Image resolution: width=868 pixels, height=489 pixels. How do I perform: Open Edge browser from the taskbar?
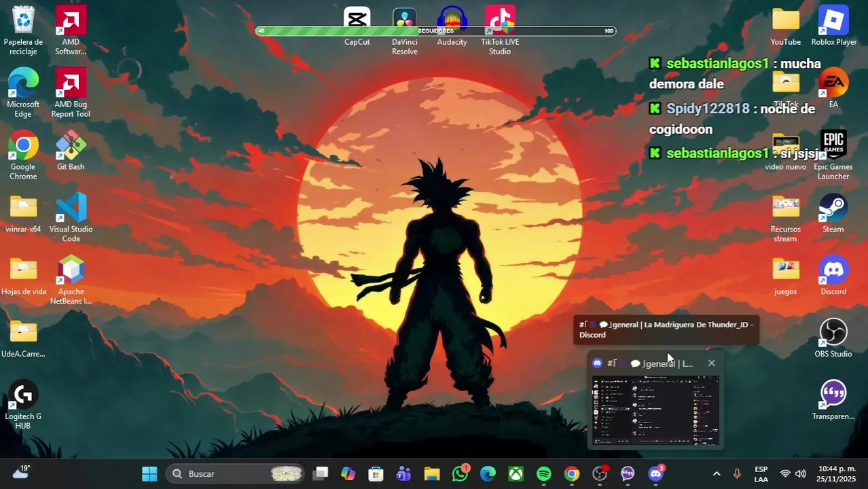pos(488,474)
